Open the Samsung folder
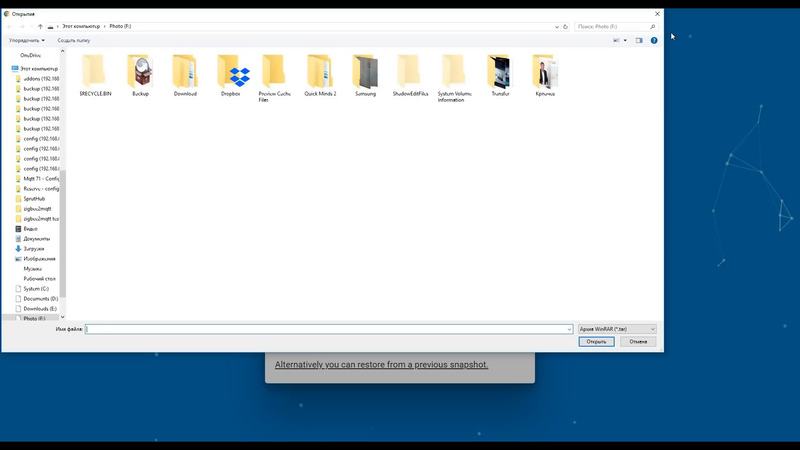800x450 pixels. [x=365, y=74]
